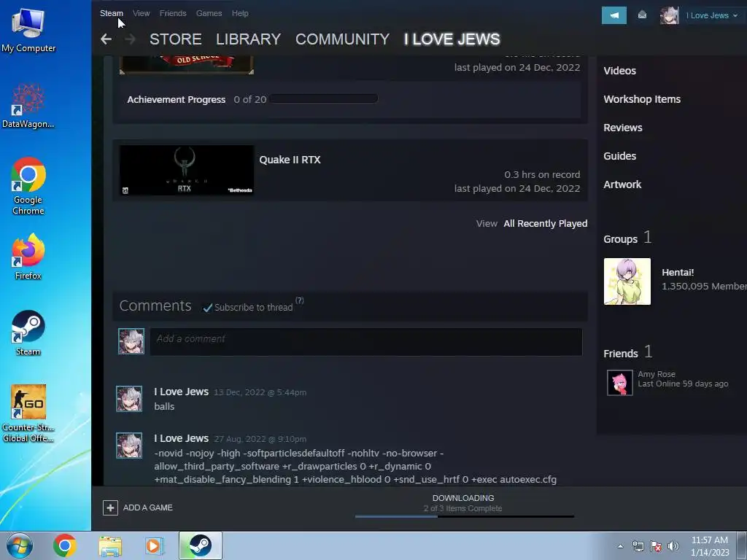Screen dimensions: 747x560
Task: Open the profile name tab in the navigation bar
Action: pos(452,39)
